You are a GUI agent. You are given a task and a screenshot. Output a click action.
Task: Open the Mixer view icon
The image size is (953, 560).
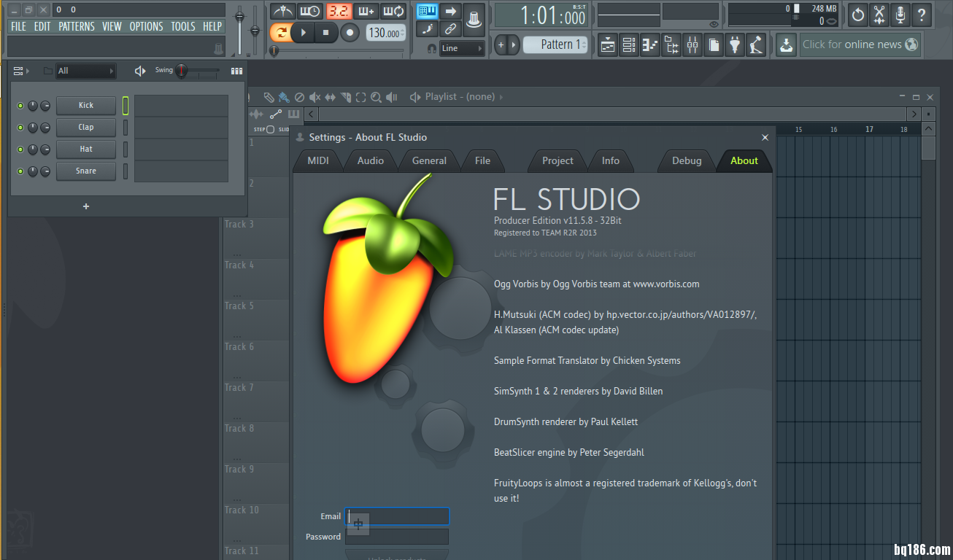[x=692, y=45]
